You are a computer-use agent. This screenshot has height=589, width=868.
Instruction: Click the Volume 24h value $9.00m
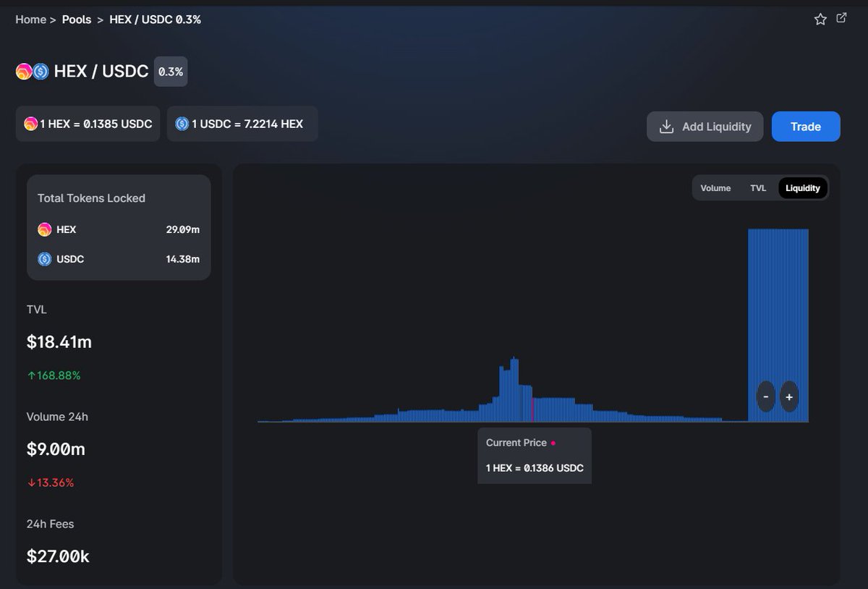pyautogui.click(x=56, y=449)
